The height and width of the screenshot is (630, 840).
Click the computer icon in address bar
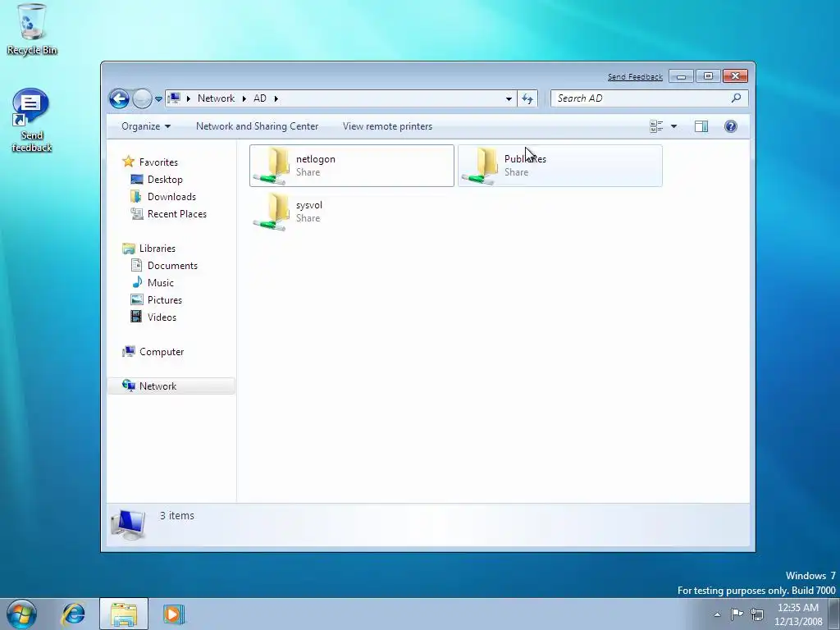(174, 98)
